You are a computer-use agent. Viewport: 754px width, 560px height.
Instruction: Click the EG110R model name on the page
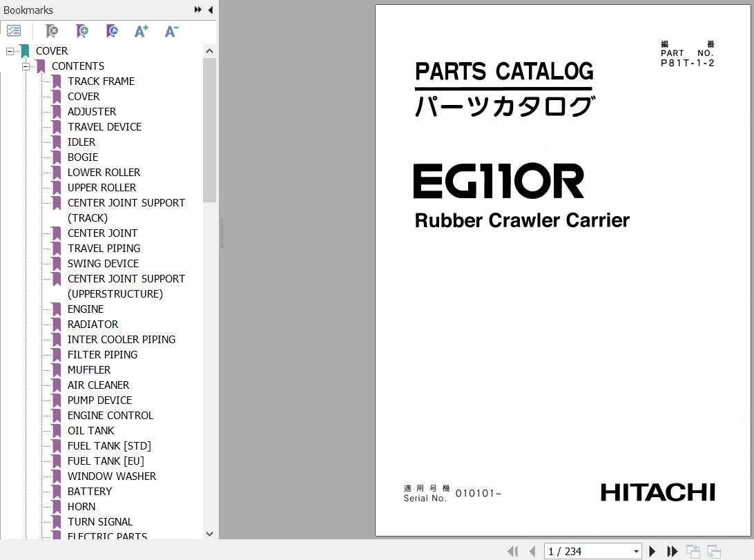pos(499,181)
